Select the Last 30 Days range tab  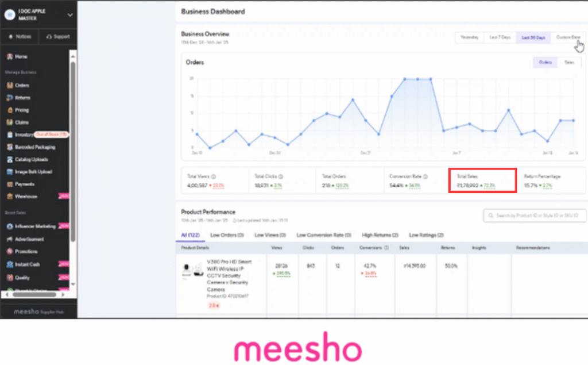tap(533, 37)
